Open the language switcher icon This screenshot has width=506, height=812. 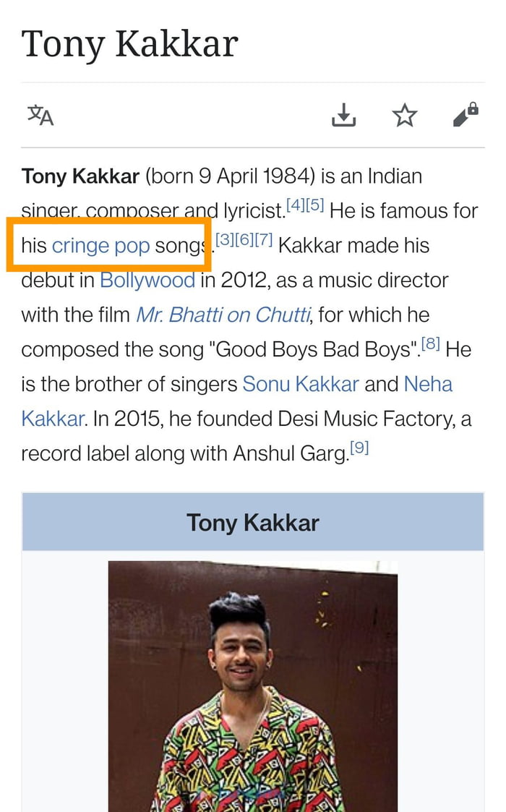(x=40, y=115)
